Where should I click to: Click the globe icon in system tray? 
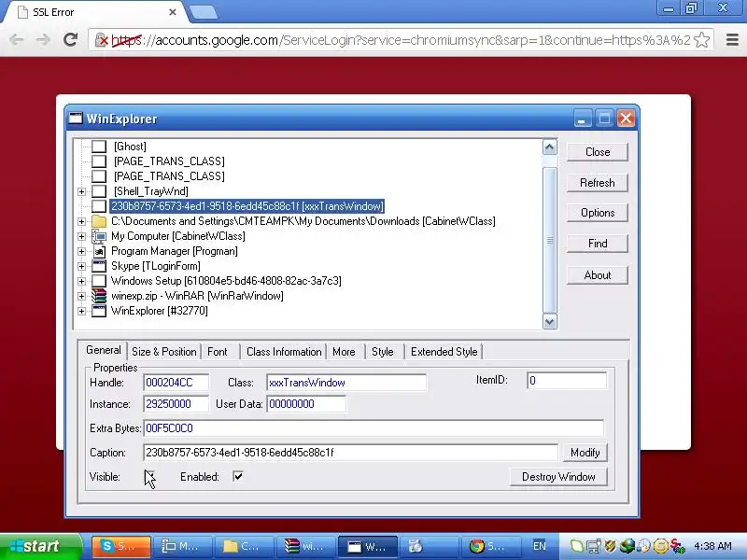click(627, 546)
